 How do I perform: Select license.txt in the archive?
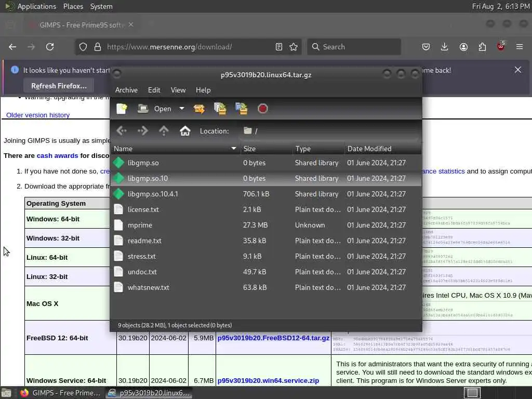pyautogui.click(x=266, y=210)
